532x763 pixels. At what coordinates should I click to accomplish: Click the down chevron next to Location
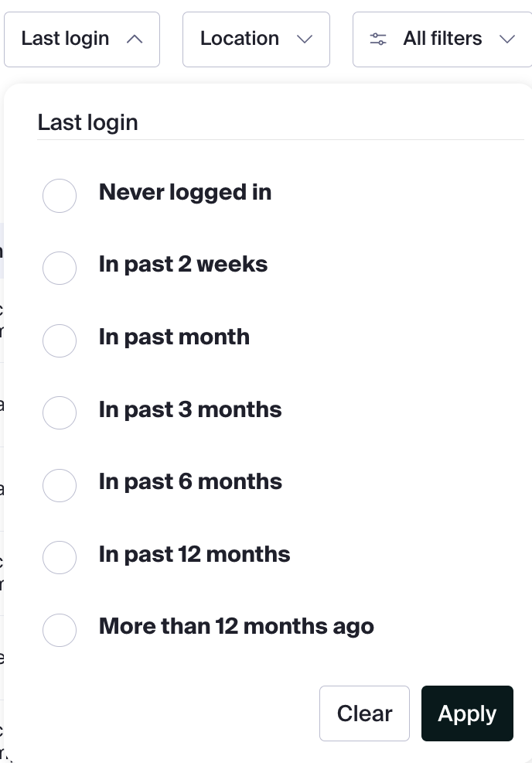click(305, 39)
